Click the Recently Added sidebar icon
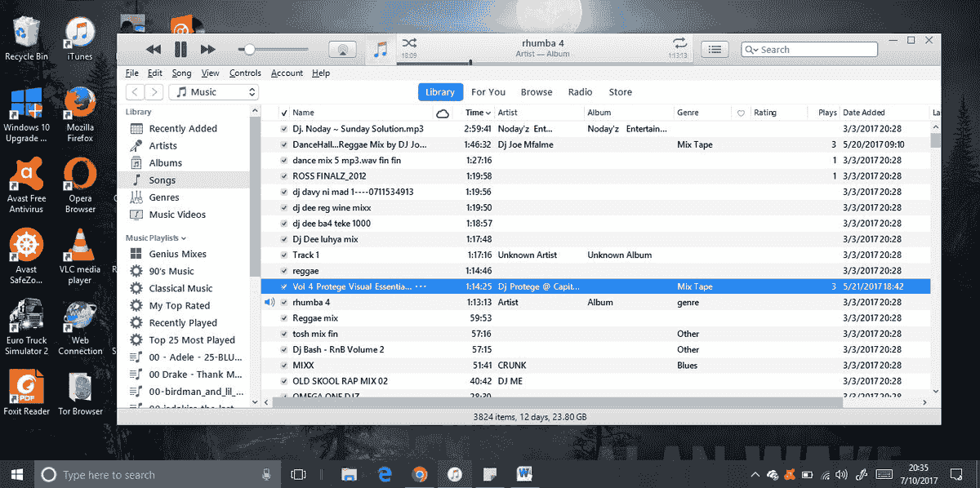980x488 pixels. pyautogui.click(x=136, y=128)
